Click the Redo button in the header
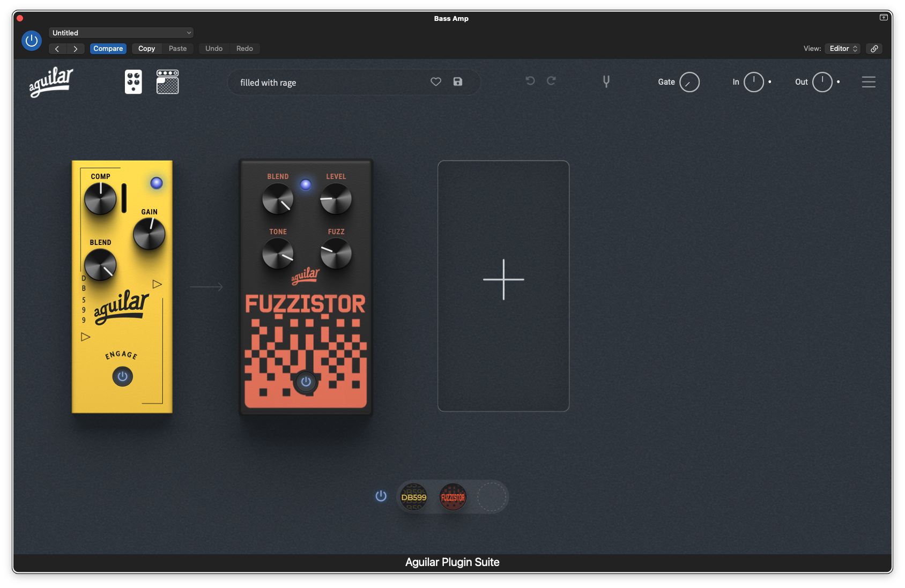 tap(244, 49)
